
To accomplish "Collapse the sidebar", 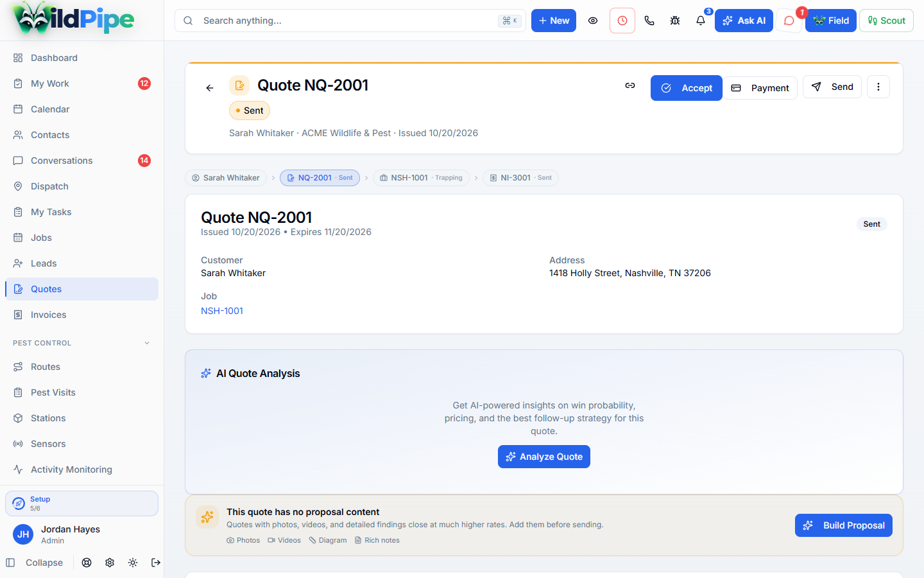I will [35, 563].
